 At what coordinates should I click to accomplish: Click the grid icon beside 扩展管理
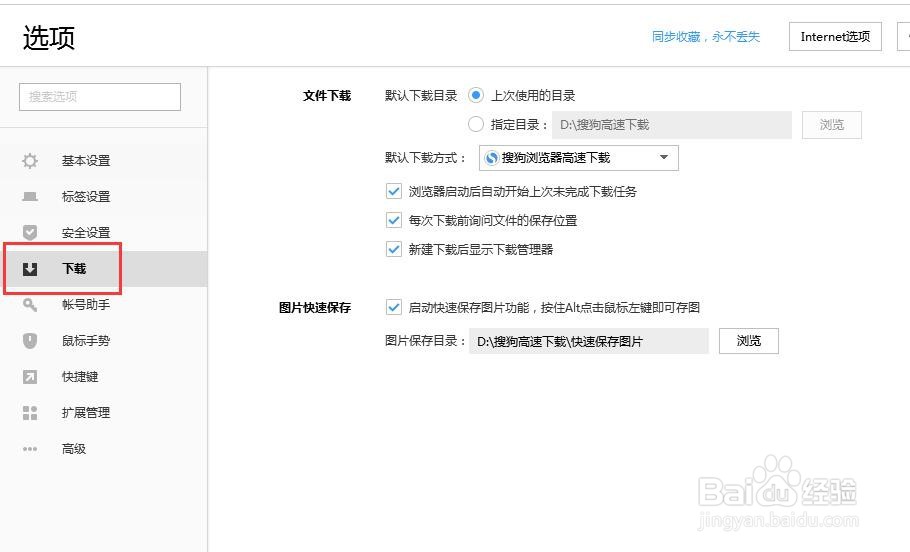click(30, 413)
